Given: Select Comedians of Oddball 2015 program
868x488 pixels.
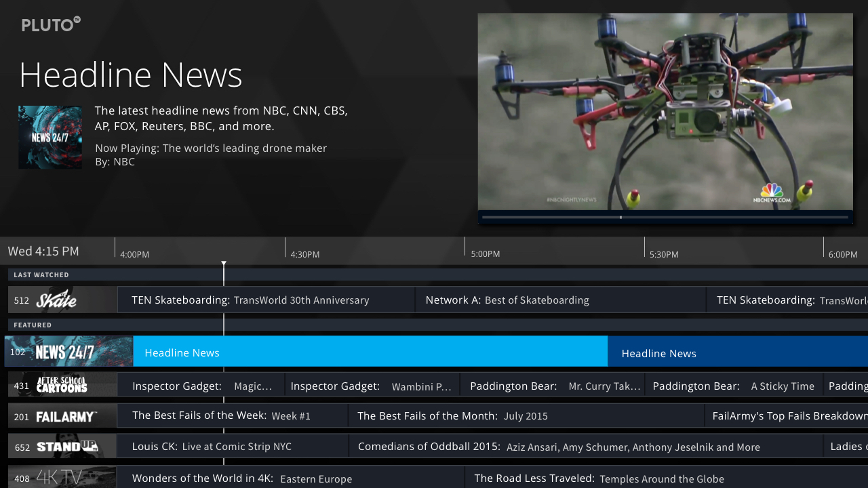Looking at the screenshot, I should pyautogui.click(x=585, y=447).
